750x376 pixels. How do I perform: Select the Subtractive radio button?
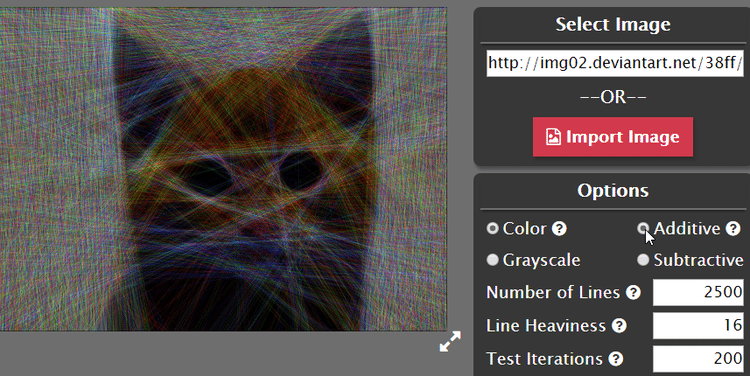[643, 260]
